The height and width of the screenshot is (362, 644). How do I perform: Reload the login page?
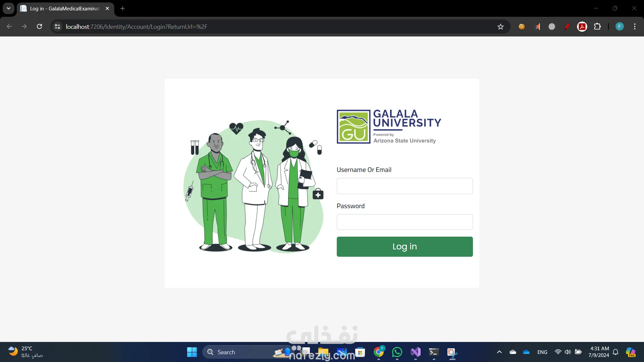39,26
